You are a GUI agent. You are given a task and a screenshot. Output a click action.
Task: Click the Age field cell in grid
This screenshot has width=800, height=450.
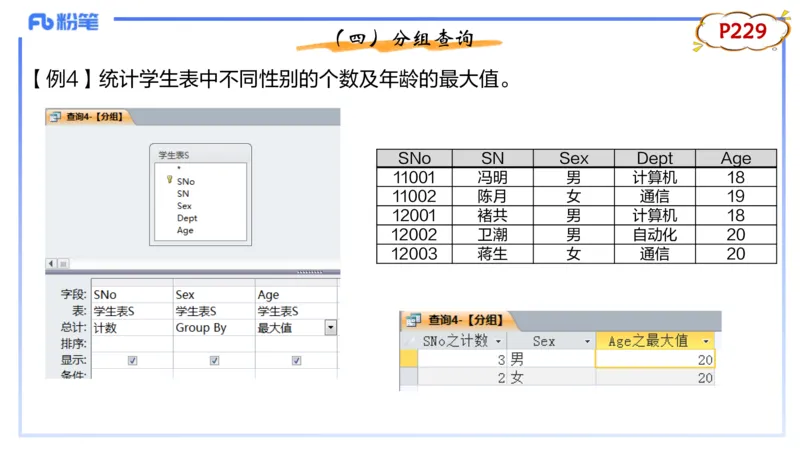(296, 295)
